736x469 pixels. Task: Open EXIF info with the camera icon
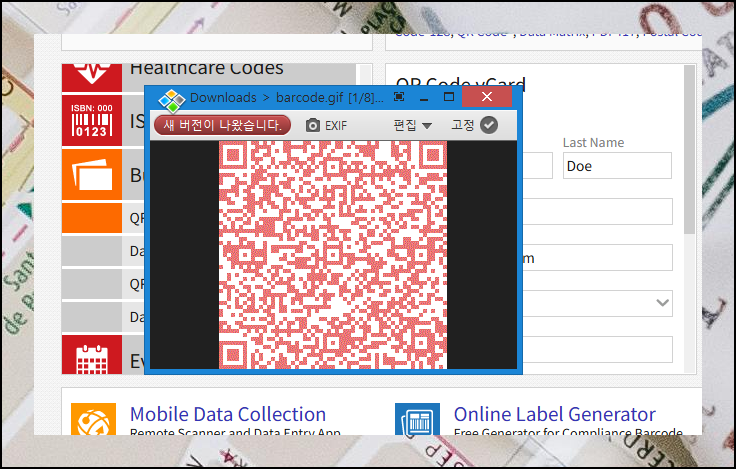326,126
